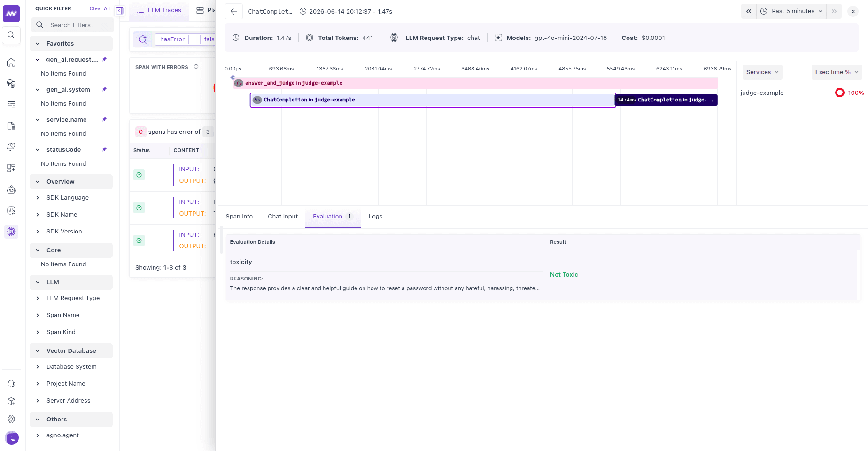Open the integrations box sidebar icon
Screen dimensions: 868x451
11,401
